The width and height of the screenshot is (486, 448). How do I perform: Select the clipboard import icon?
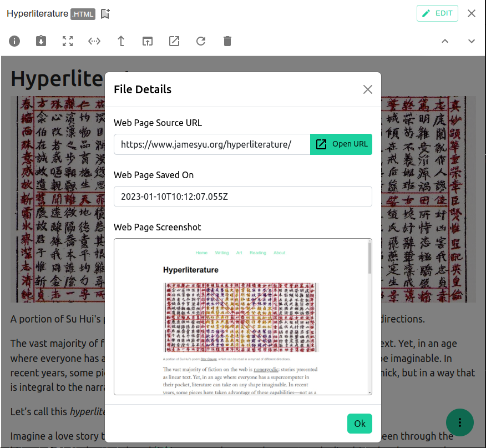(x=40, y=41)
